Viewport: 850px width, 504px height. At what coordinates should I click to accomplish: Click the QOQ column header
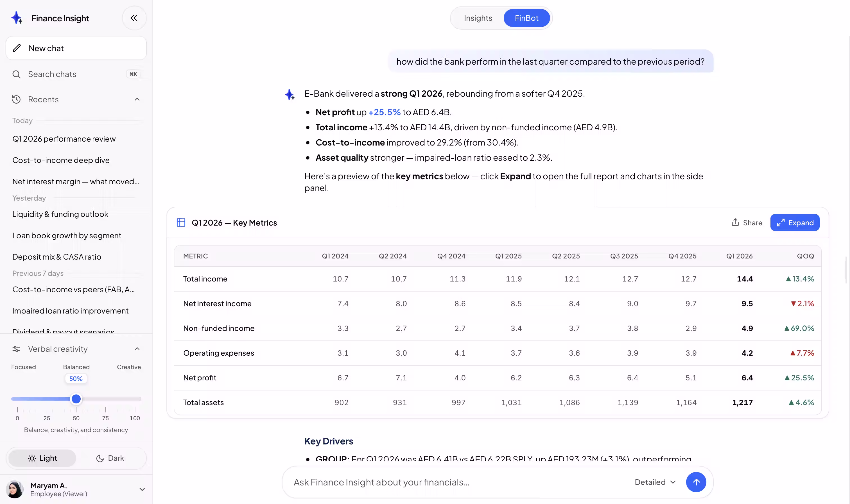click(806, 256)
